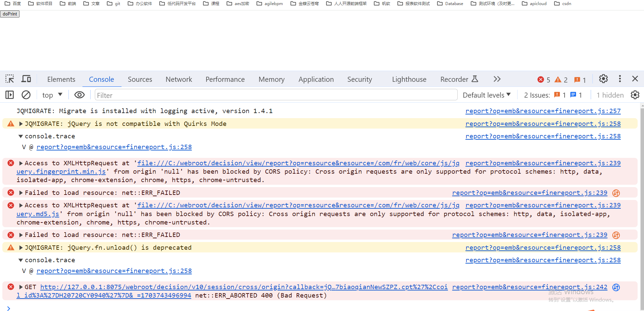Expand the jquery.md5.js CORS error
Image resolution: width=644 pixels, height=311 pixels.
[x=21, y=205]
